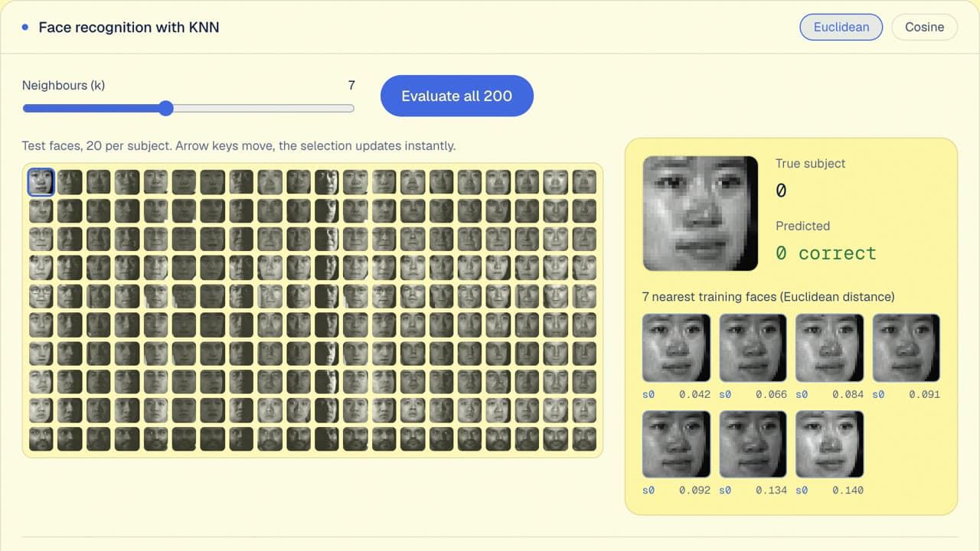The height and width of the screenshot is (551, 980).
Task: Select the blue-outlined selected test face
Action: [x=41, y=182]
